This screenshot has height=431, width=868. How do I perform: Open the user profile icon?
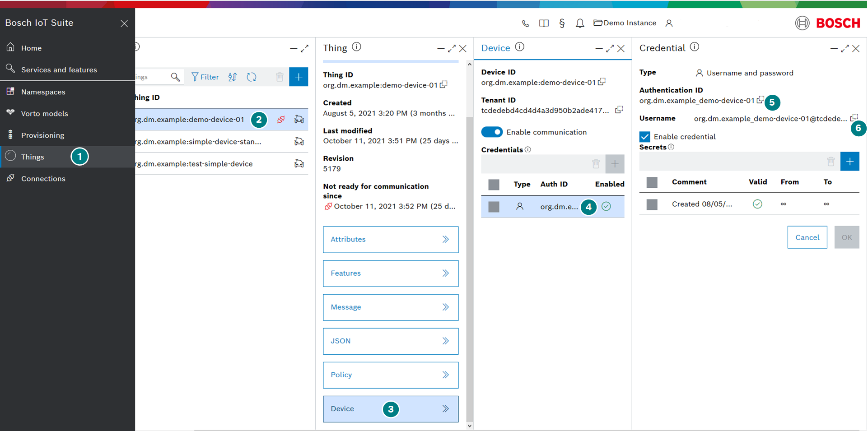coord(669,23)
